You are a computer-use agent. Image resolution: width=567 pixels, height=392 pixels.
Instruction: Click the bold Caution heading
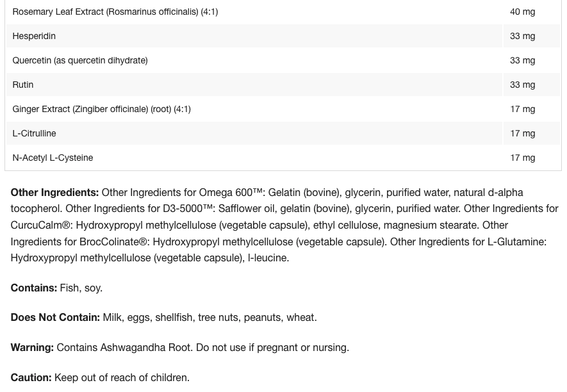31,377
